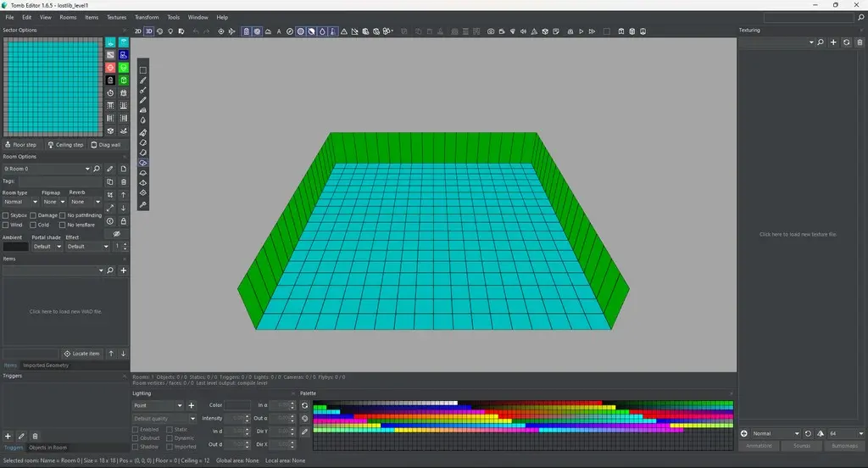Open the Point light type dropdown

tap(158, 406)
